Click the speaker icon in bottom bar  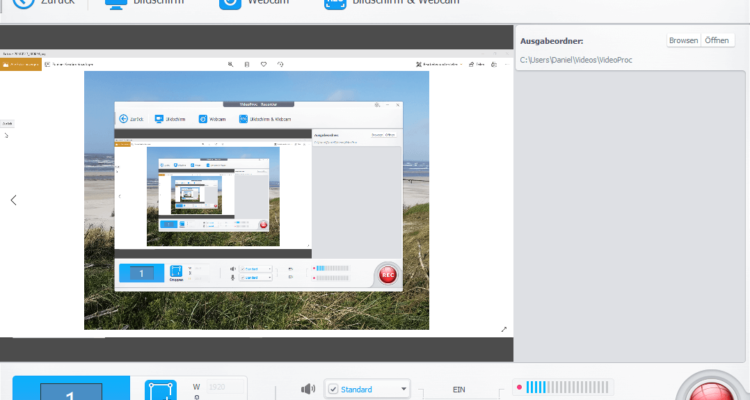308,389
